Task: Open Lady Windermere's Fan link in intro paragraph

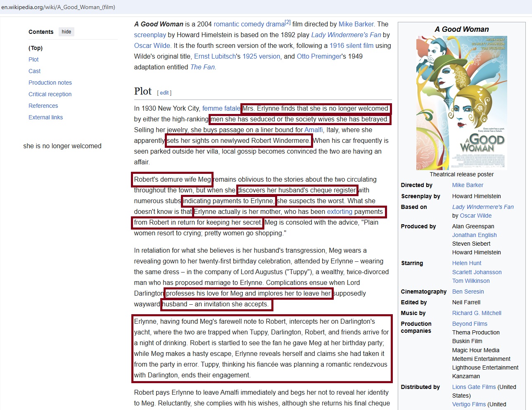Action: tap(346, 35)
